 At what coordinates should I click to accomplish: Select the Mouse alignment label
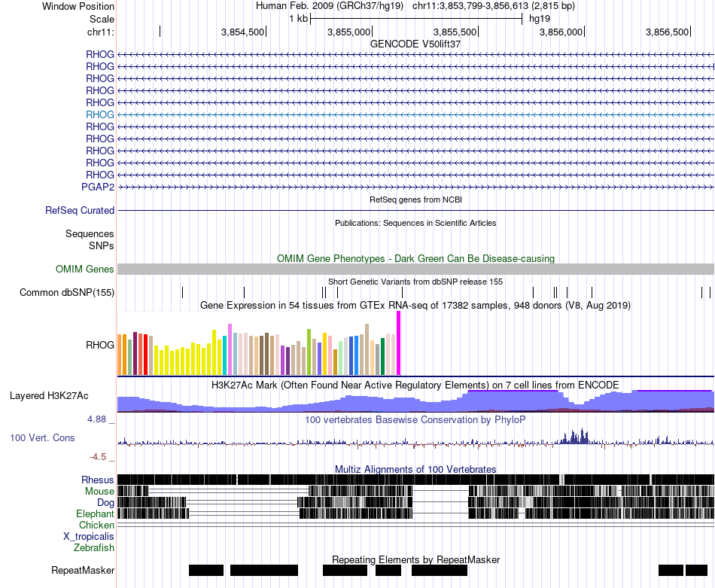click(x=99, y=492)
